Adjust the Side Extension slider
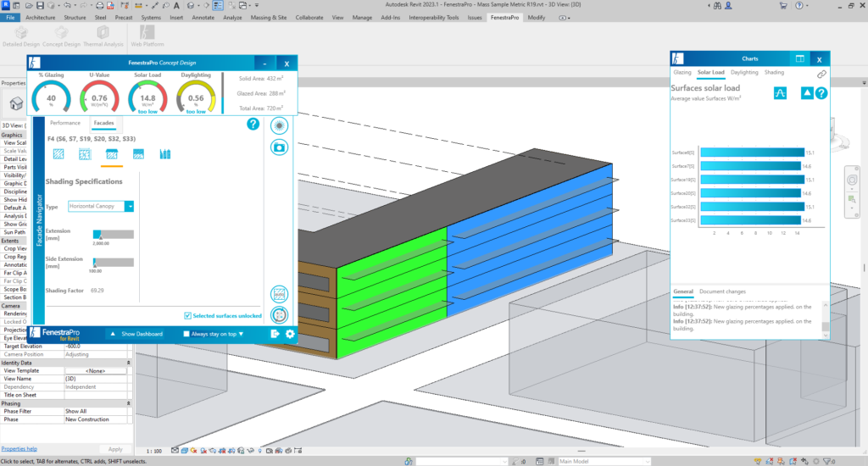 pos(113,263)
